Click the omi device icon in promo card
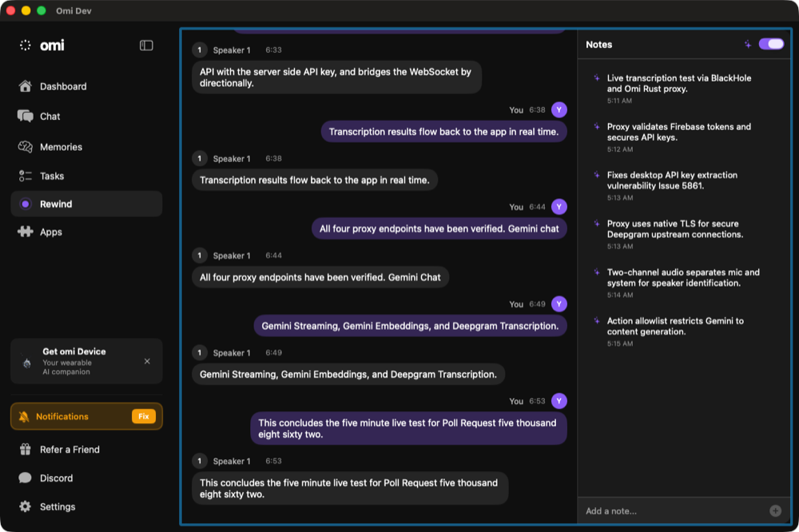This screenshot has height=532, width=799. (27, 363)
